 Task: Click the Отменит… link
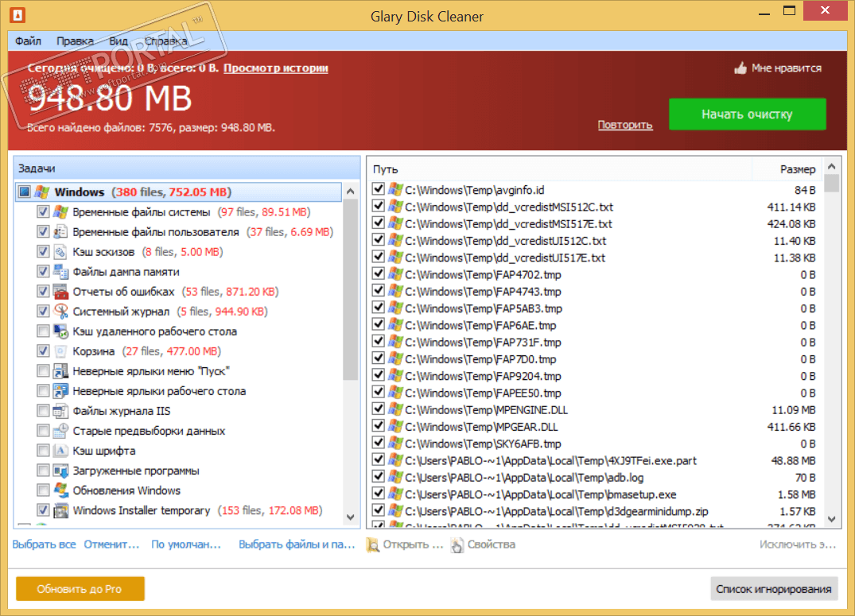(x=111, y=544)
